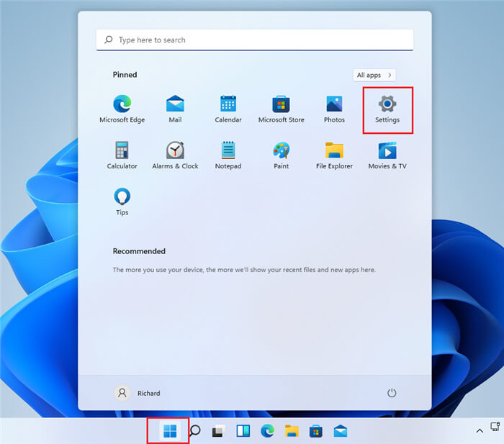Click the power button icon
This screenshot has width=504, height=444.
tap(392, 393)
